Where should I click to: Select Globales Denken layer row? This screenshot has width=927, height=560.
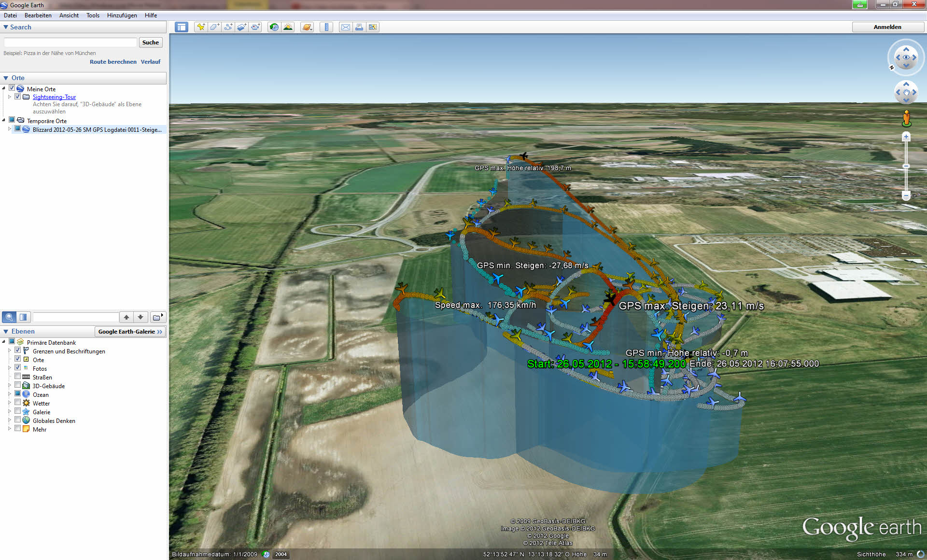pyautogui.click(x=54, y=420)
